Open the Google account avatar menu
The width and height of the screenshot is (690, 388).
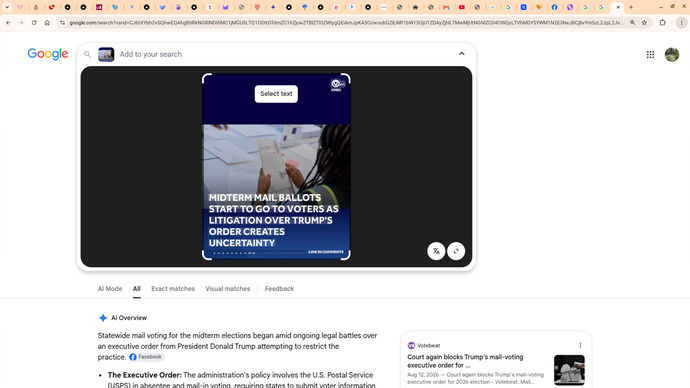(x=672, y=55)
